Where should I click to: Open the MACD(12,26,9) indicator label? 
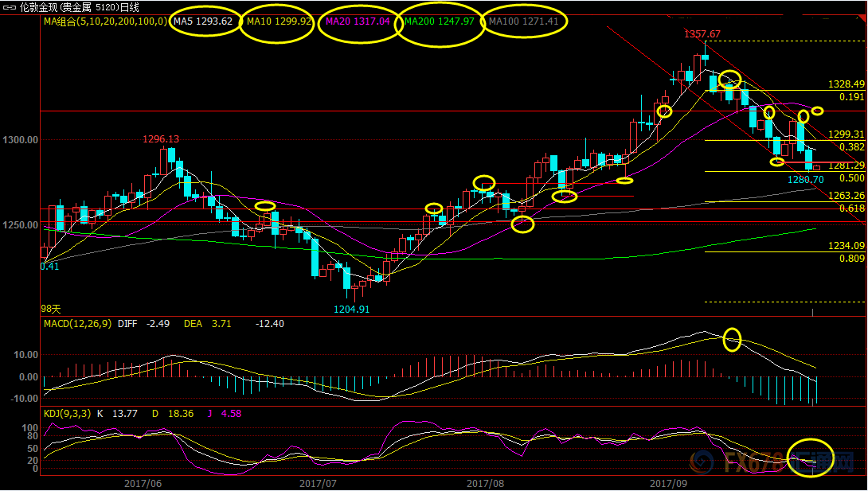pos(77,323)
